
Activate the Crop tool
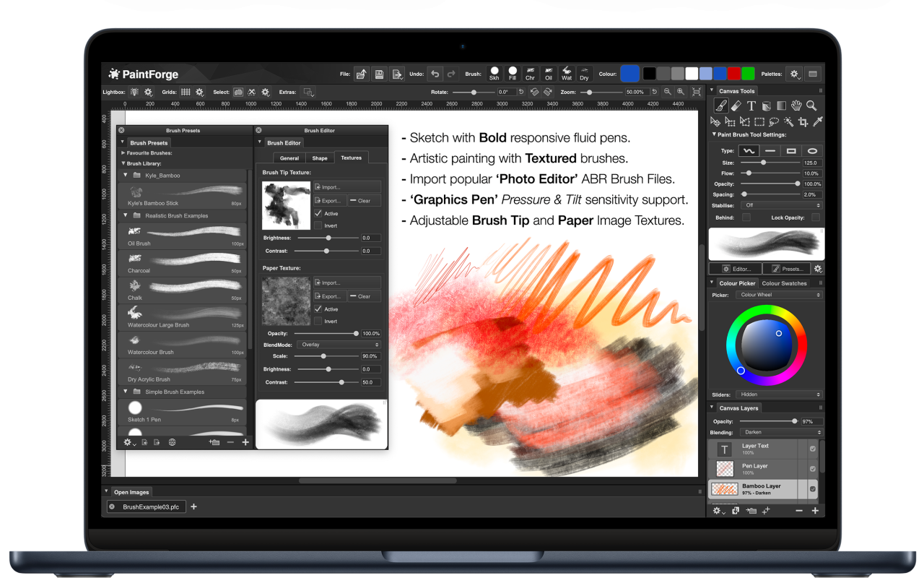coord(803,122)
